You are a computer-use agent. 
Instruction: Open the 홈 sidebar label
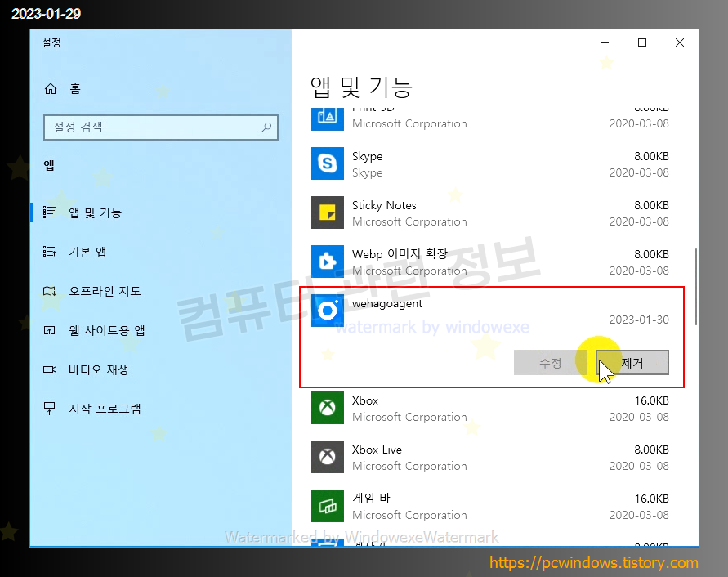coord(75,88)
